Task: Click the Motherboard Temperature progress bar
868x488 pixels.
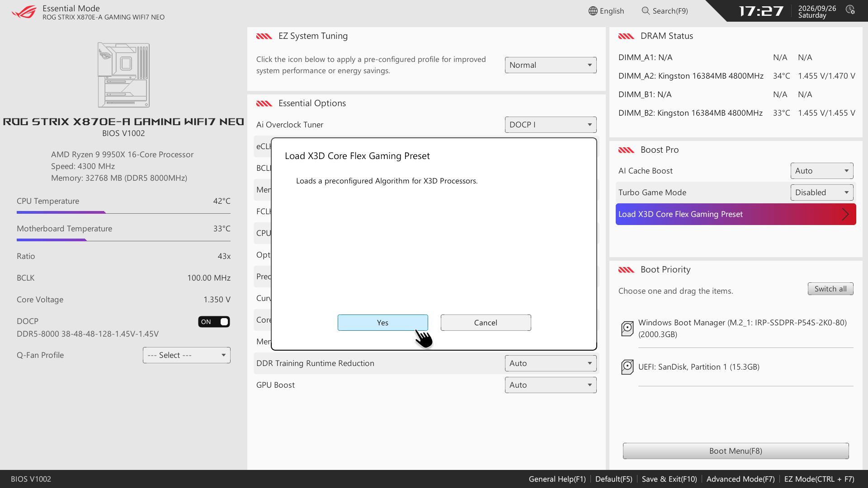Action: point(123,240)
